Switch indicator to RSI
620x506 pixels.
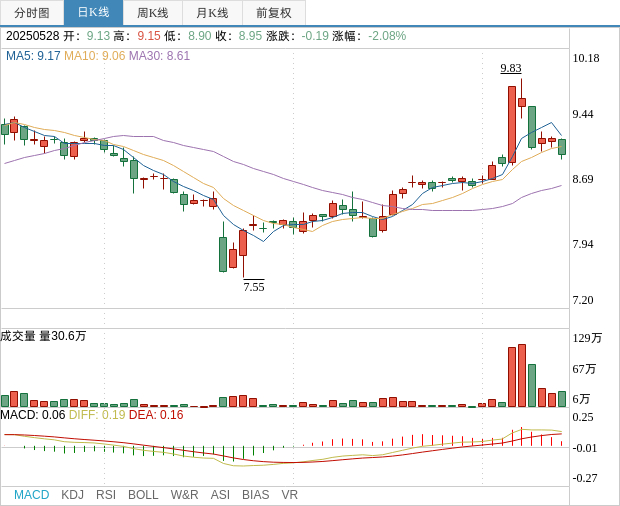tap(106, 495)
